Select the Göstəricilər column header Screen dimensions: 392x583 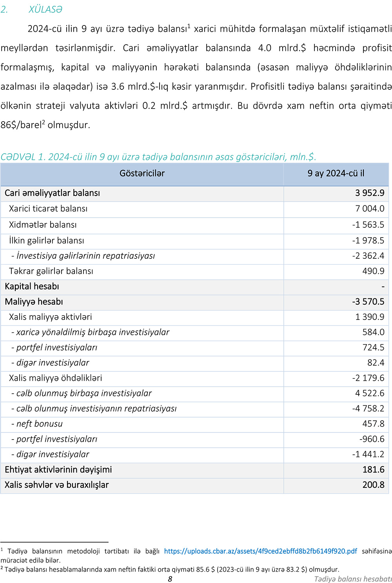coord(142,173)
